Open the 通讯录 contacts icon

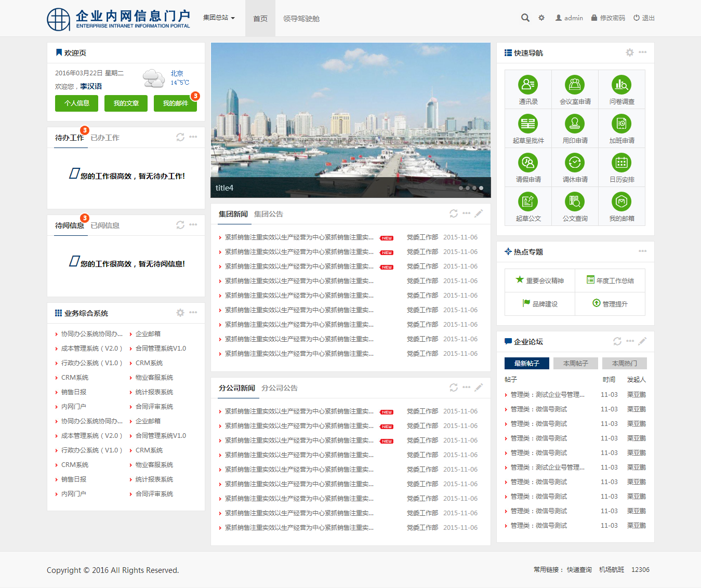coord(528,85)
